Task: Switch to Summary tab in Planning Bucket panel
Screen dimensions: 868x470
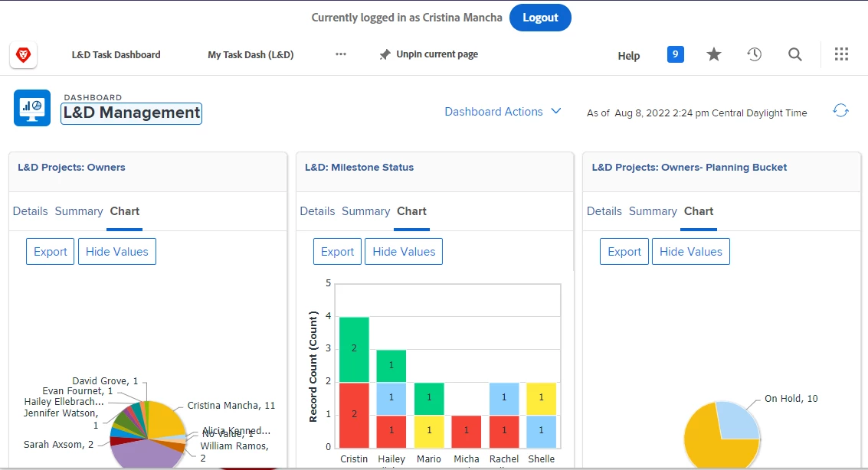Action: pos(653,211)
